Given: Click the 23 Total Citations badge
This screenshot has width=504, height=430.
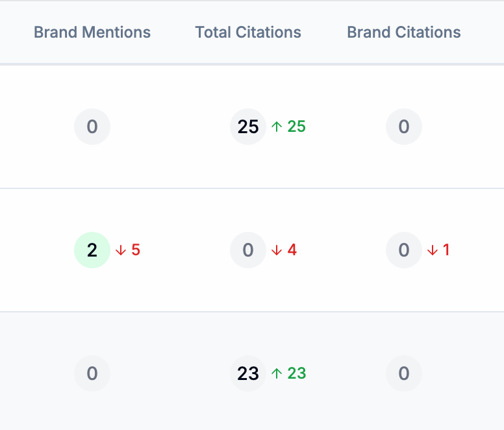Looking at the screenshot, I should point(248,373).
